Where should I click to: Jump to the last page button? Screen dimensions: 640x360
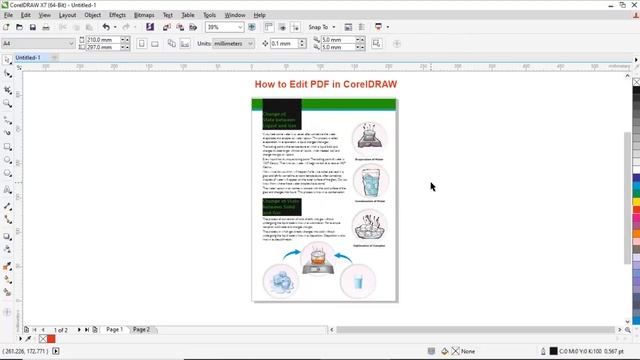click(87, 329)
